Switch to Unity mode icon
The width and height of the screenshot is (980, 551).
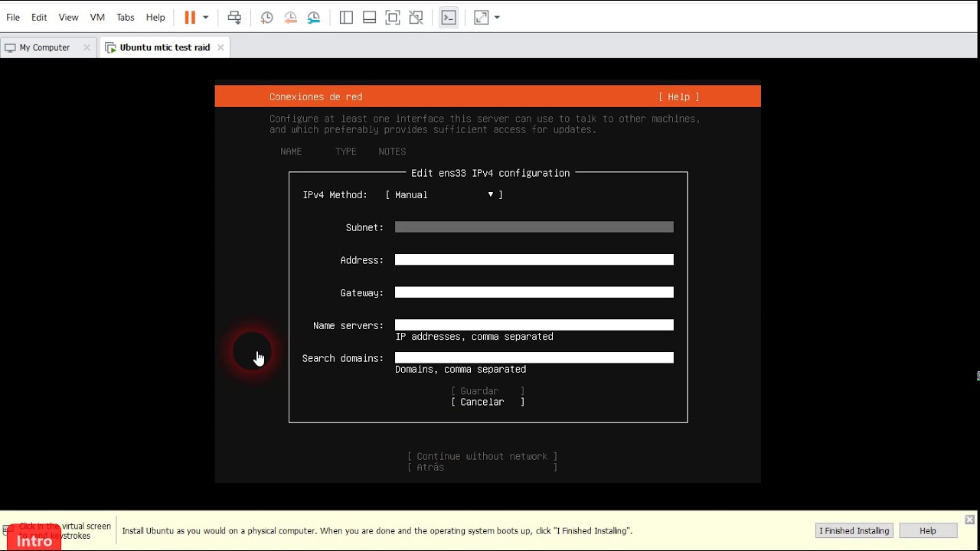pyautogui.click(x=416, y=17)
